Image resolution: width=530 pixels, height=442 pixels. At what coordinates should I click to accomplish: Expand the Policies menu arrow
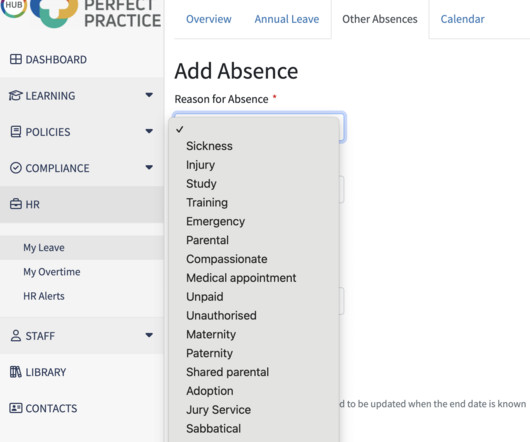point(149,131)
